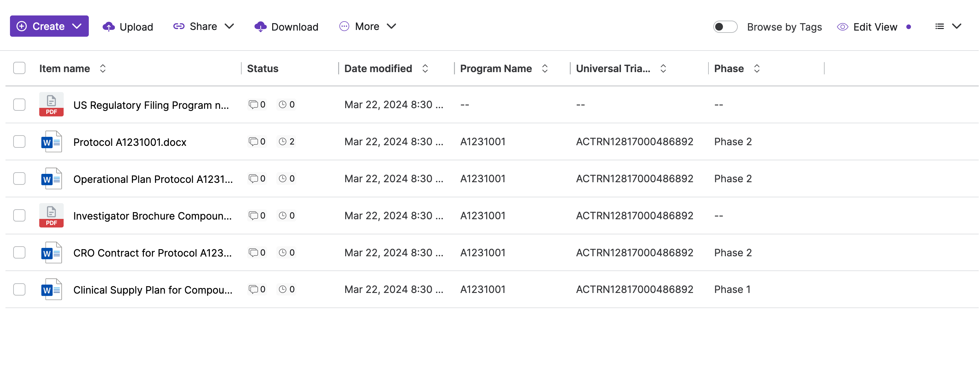Click the Download cloud icon

pyautogui.click(x=260, y=27)
